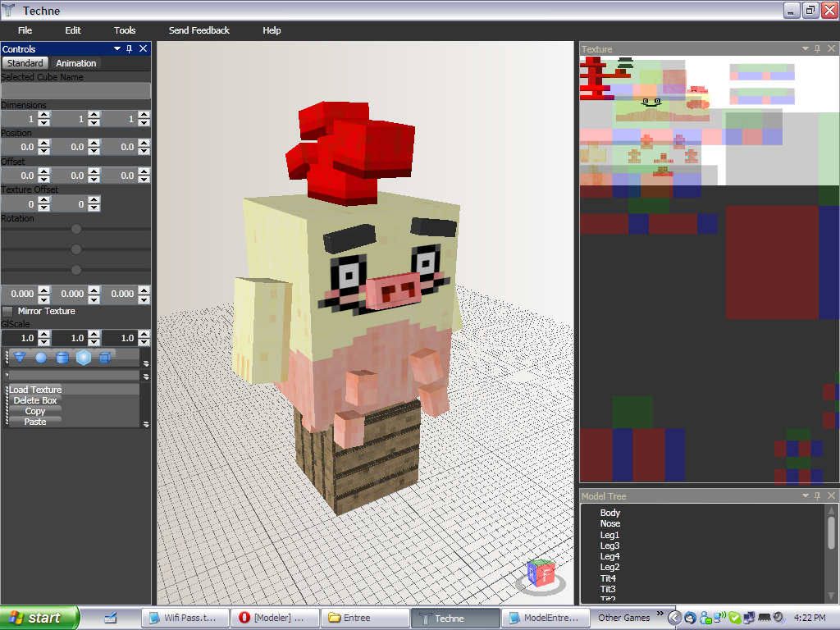The height and width of the screenshot is (630, 840).
Task: Switch to the Entree folder taskbar button
Action: pos(365,618)
